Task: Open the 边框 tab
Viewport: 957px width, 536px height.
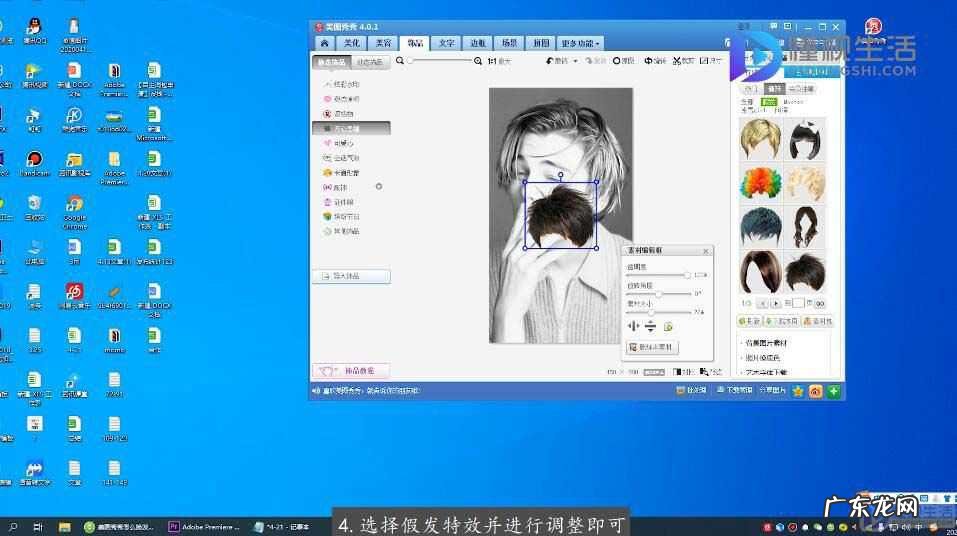Action: point(478,43)
